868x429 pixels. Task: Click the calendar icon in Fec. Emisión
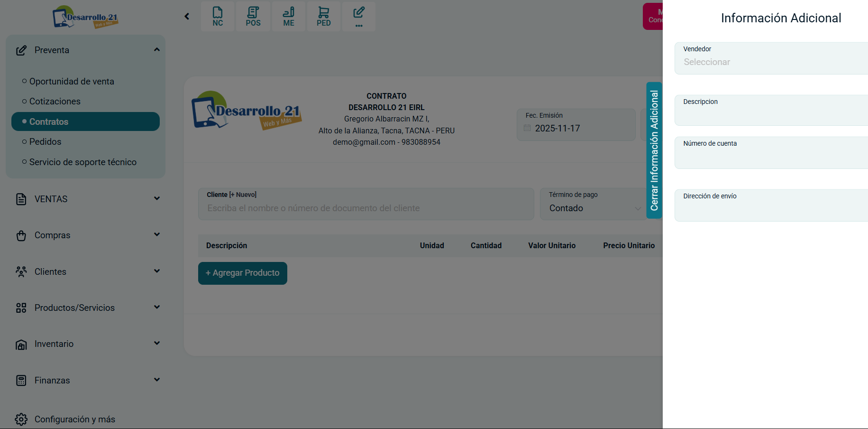[527, 128]
